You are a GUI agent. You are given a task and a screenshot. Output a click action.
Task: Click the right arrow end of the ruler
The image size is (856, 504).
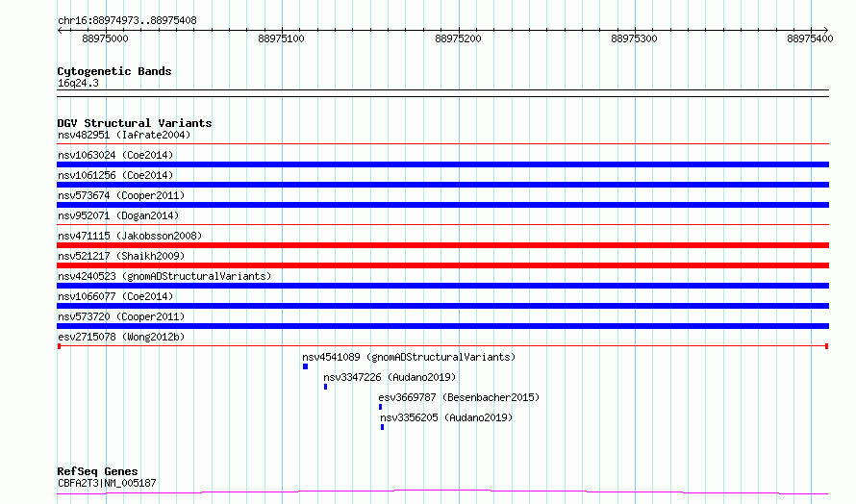(x=825, y=31)
